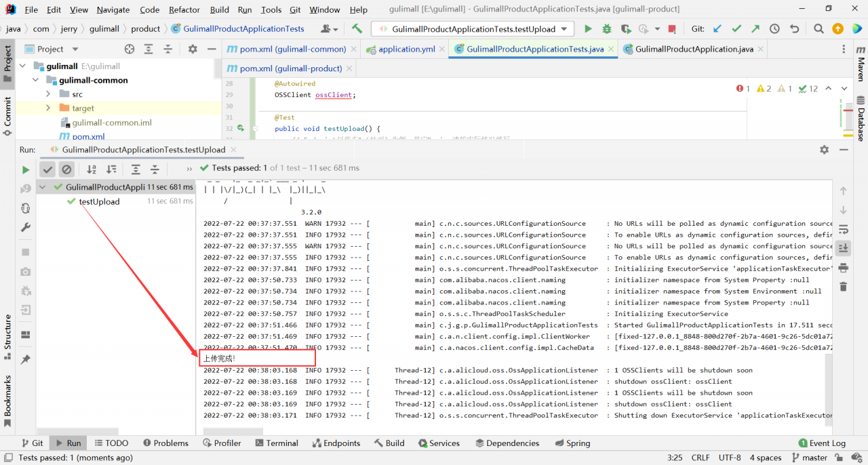This screenshot has height=465, width=868.
Task: Open Run panel gear options
Action: [824, 150]
